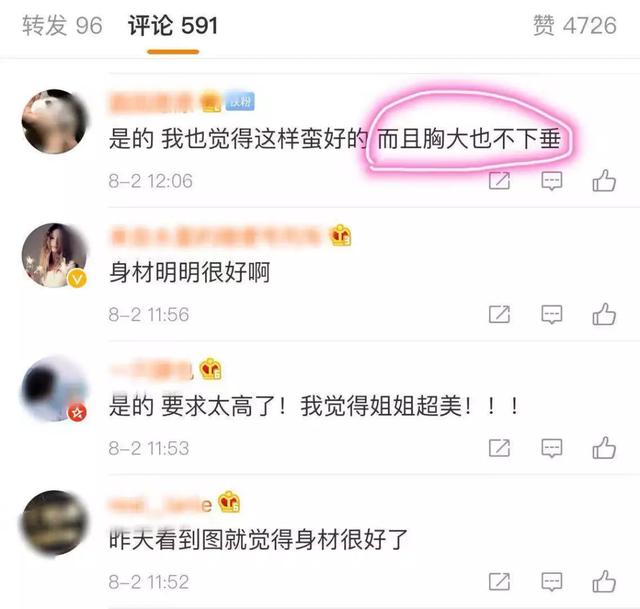The image size is (640, 609).
Task: Like the comment posted at 8-2 11:52
Action: (604, 581)
